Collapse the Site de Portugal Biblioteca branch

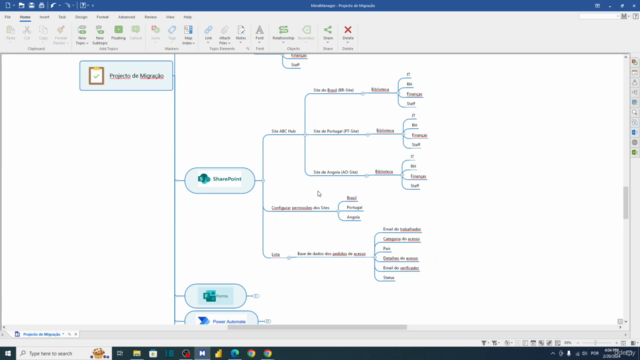click(368, 134)
